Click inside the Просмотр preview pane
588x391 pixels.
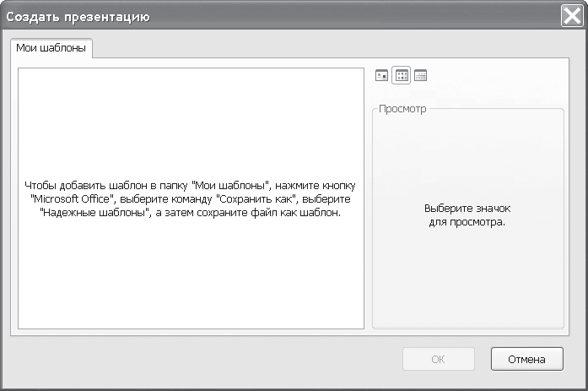[468, 220]
